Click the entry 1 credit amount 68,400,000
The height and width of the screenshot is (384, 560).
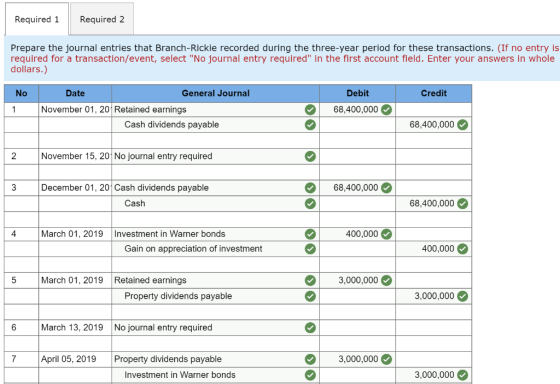431,125
